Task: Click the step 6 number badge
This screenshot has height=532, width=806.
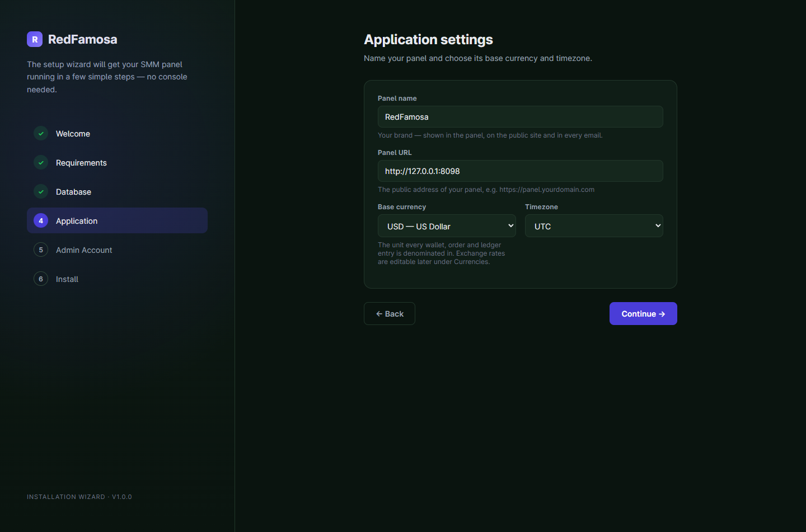Action: click(x=41, y=279)
